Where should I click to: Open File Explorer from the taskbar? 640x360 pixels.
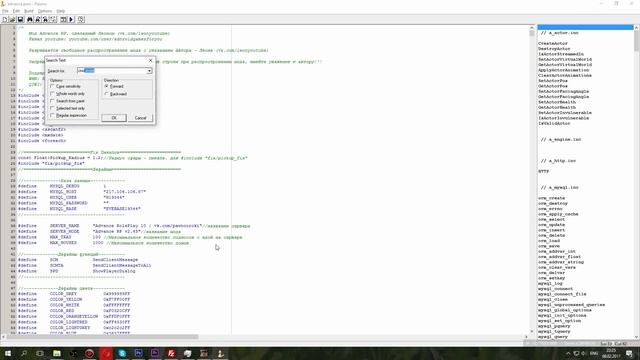[57, 353]
